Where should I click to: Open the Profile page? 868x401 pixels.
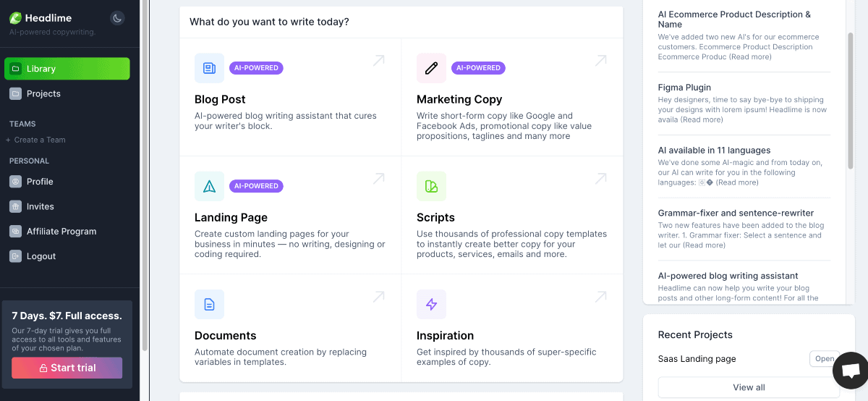point(40,182)
